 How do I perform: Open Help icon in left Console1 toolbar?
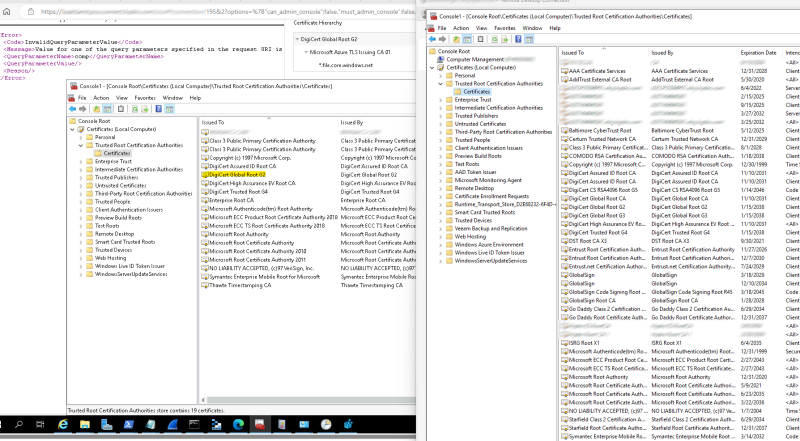pyautogui.click(x=159, y=109)
